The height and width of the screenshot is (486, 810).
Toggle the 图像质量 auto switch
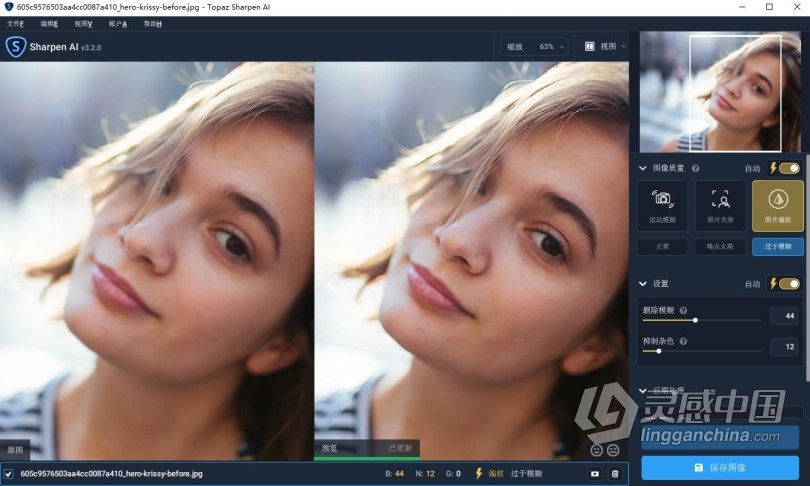(x=789, y=168)
